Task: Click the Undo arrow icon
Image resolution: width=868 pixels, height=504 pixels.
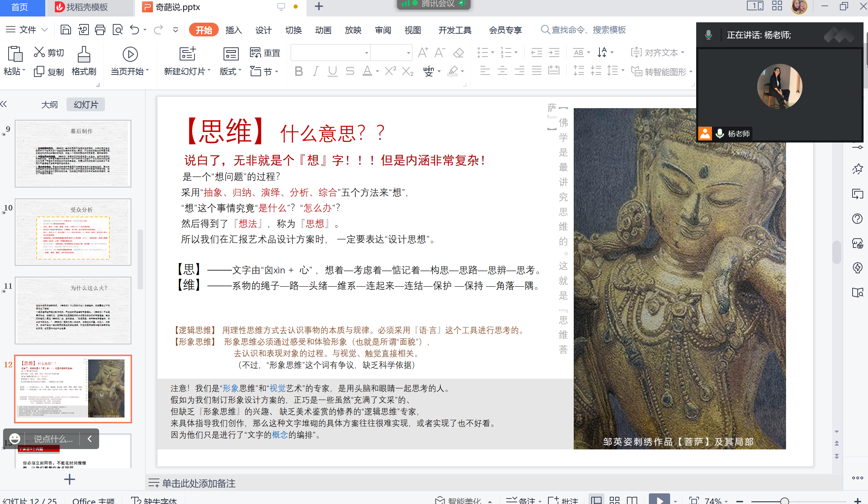Action: coord(134,30)
